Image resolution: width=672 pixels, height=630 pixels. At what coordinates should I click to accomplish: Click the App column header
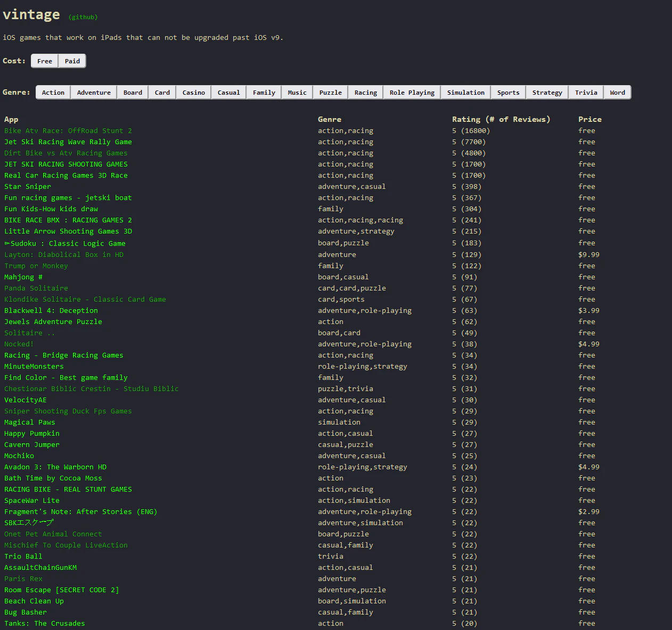click(11, 120)
